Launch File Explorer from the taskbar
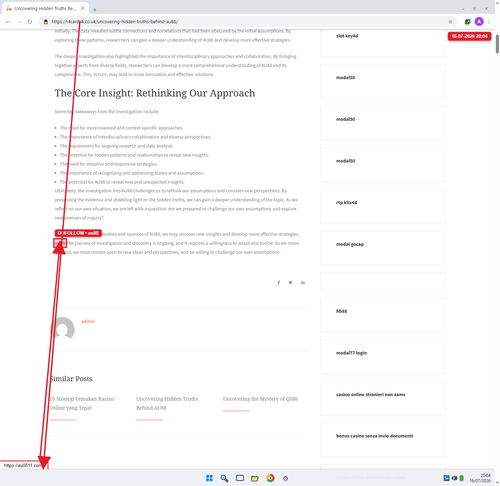 [255, 478]
